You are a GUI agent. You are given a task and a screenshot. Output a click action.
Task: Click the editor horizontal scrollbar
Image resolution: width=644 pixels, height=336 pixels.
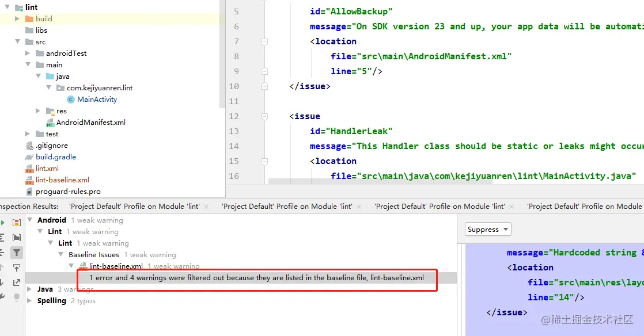[x=380, y=181]
